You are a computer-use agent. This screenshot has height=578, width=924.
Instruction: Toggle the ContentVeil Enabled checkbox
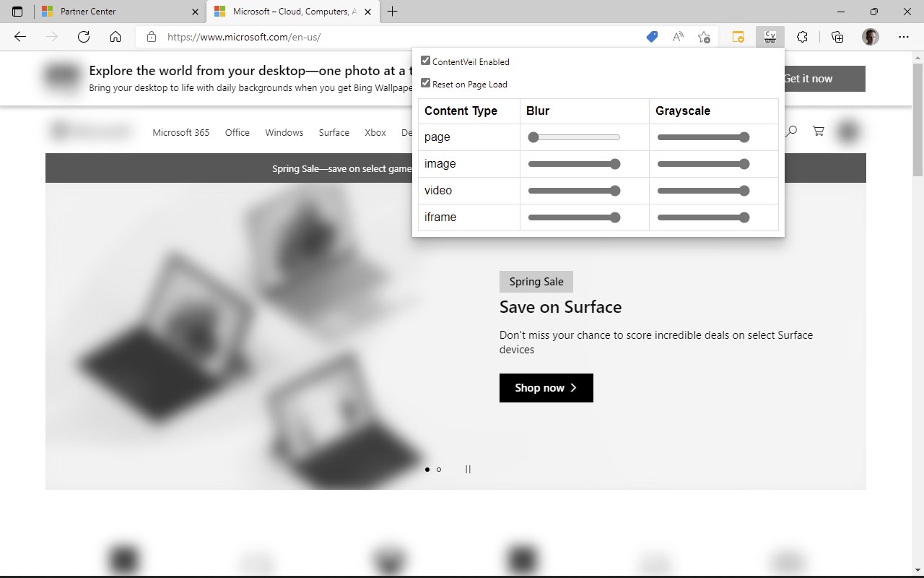(425, 61)
